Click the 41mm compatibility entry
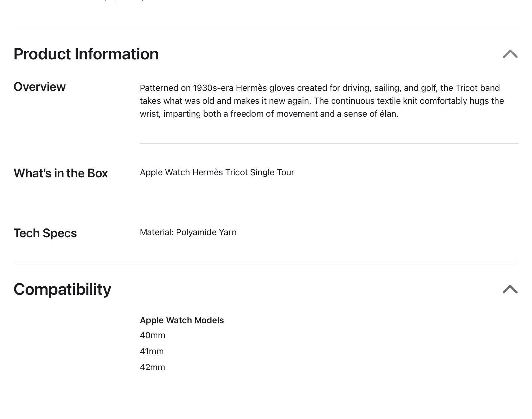The height and width of the screenshot is (419, 532). 152,351
